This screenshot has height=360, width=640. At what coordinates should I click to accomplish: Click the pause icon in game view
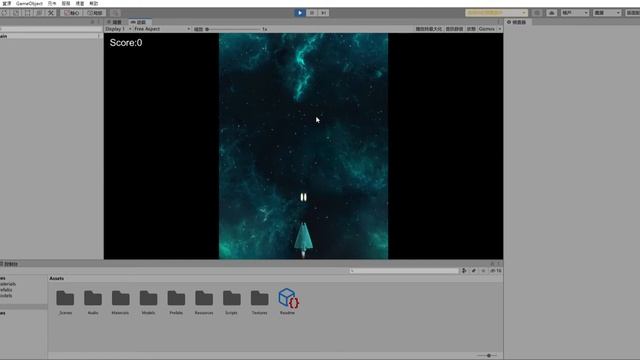pyautogui.click(x=303, y=197)
